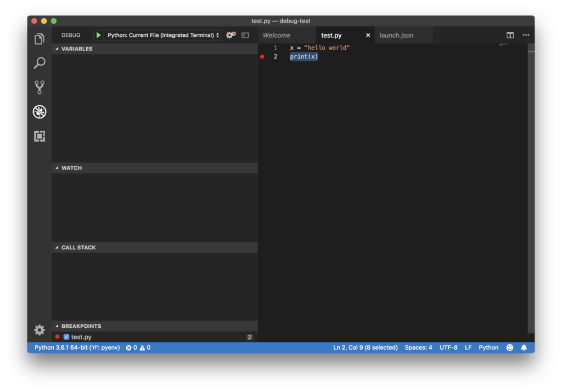Change LF end of line sequence
The width and height of the screenshot is (562, 392).
tap(468, 348)
